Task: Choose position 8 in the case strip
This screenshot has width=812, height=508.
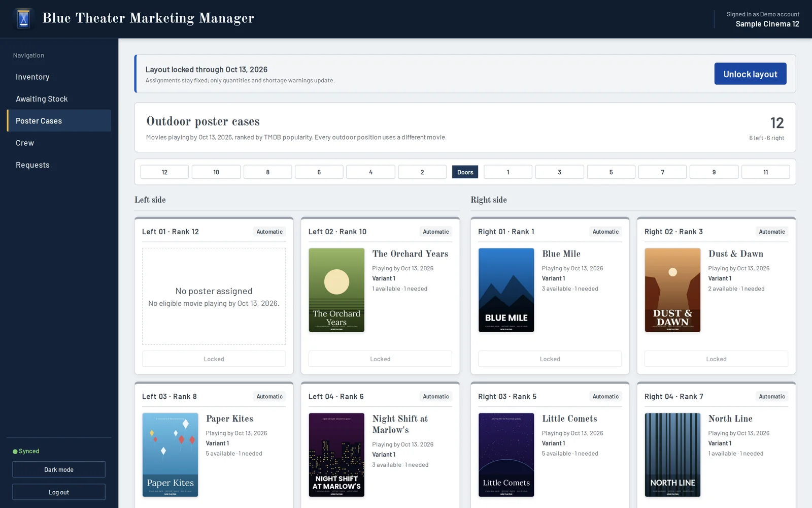Action: [x=267, y=172]
